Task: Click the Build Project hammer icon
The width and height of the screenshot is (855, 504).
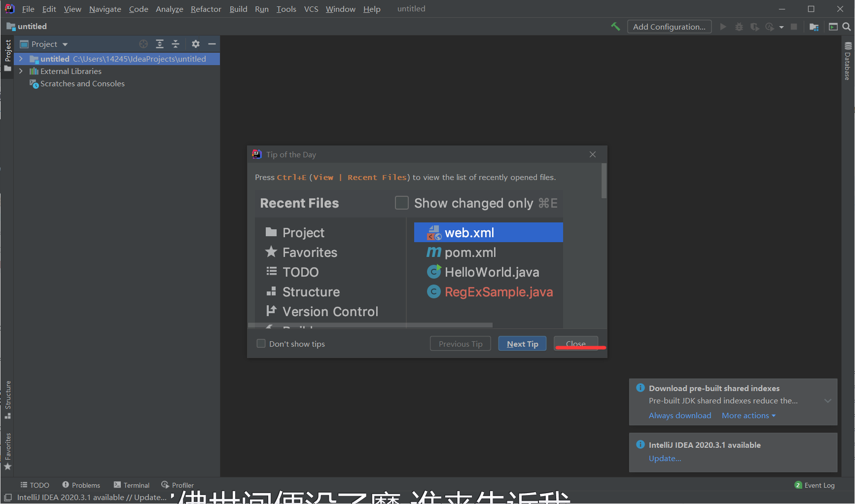Action: coord(615,27)
